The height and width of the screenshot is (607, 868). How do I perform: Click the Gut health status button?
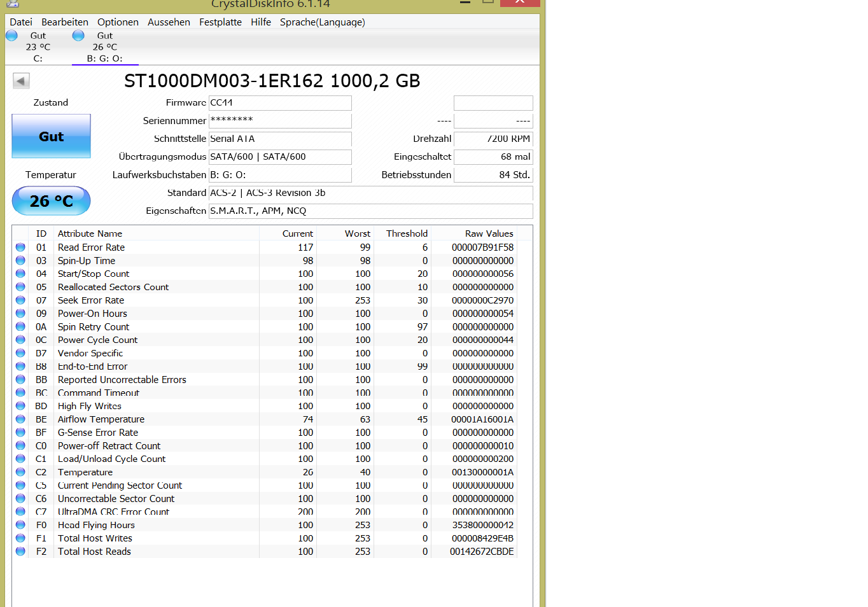pyautogui.click(x=51, y=136)
